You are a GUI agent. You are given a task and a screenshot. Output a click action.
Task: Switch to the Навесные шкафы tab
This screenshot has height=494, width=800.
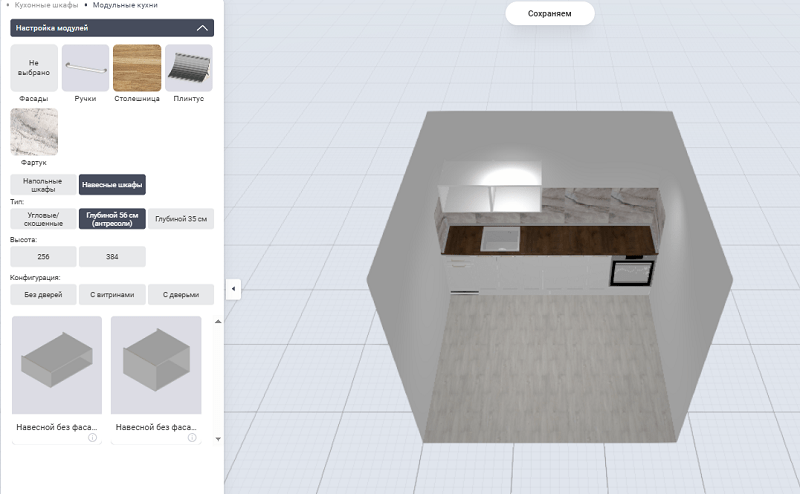pos(112,184)
